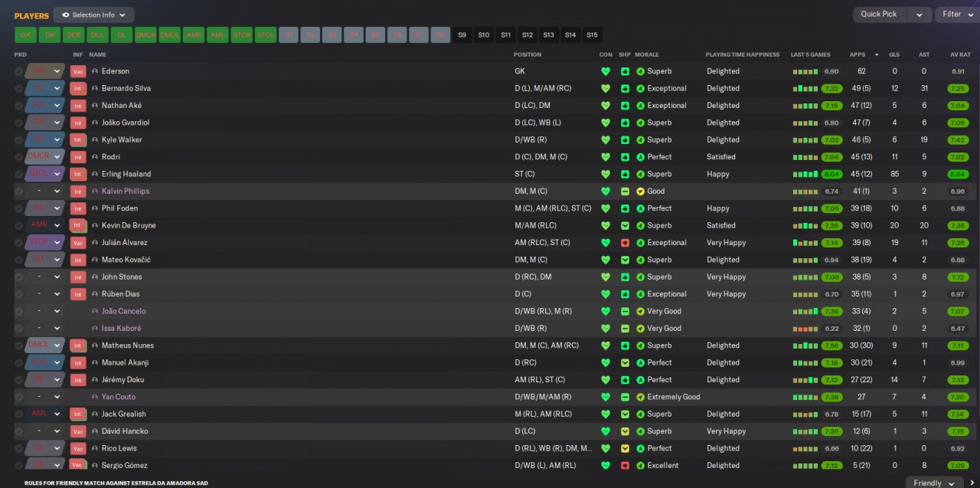The image size is (980, 488).
Task: Click Erling Haaland's 8.04 average rating
Action: [x=958, y=174]
